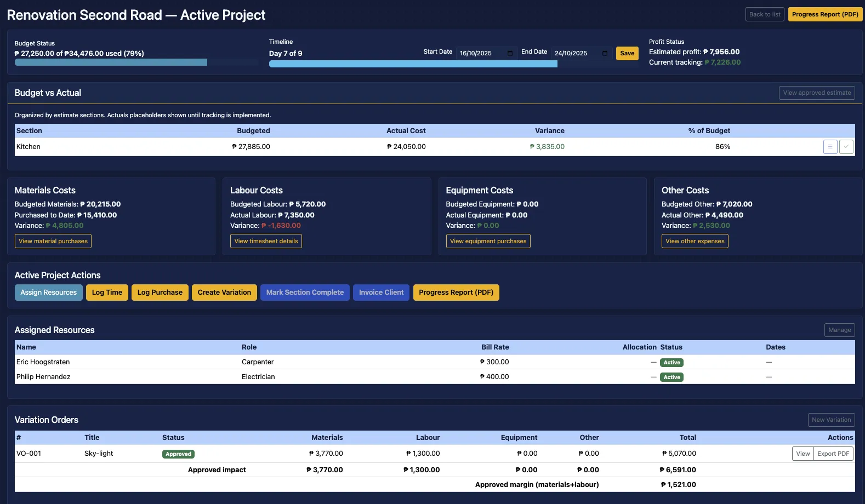Image resolution: width=865 pixels, height=504 pixels.
Task: Manage the assigned resources
Action: 839,330
